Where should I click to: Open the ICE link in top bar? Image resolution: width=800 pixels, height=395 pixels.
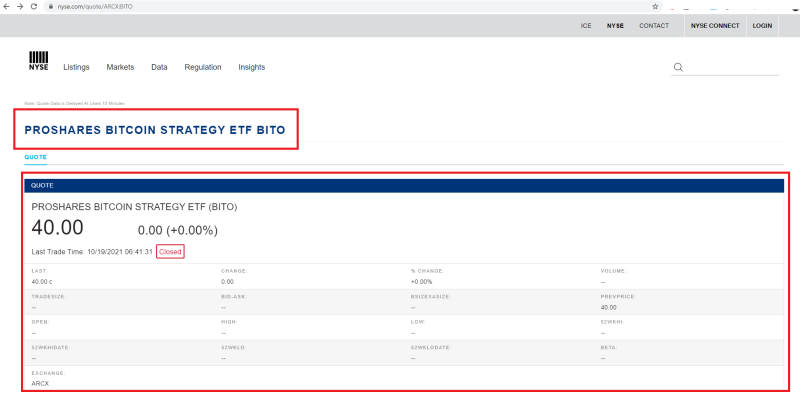click(586, 26)
